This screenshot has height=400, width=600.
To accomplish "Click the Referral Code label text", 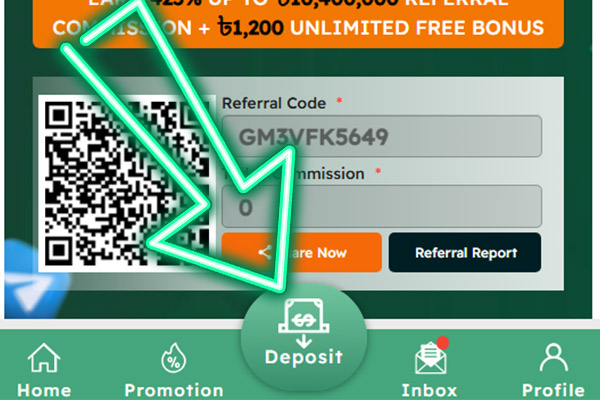I will 274,103.
